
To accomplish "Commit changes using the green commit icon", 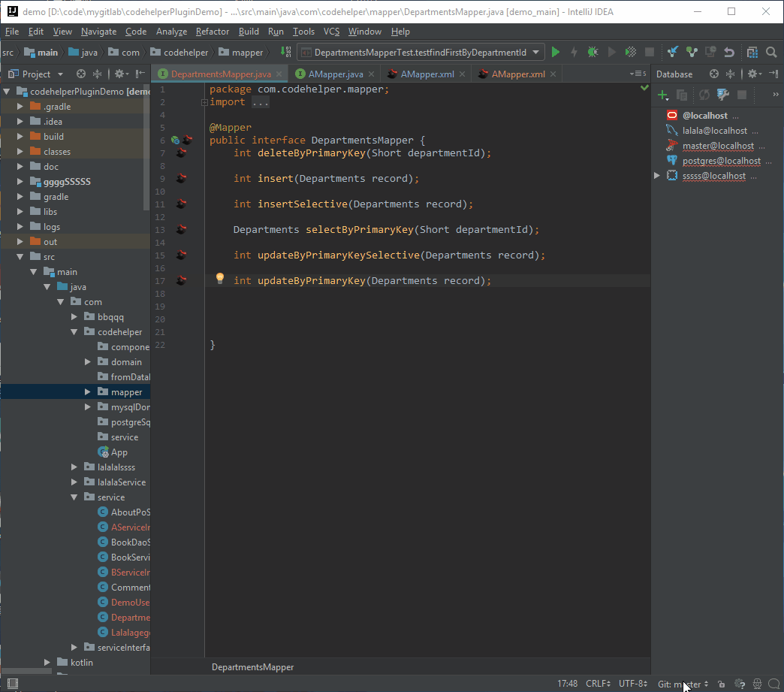I will (692, 53).
